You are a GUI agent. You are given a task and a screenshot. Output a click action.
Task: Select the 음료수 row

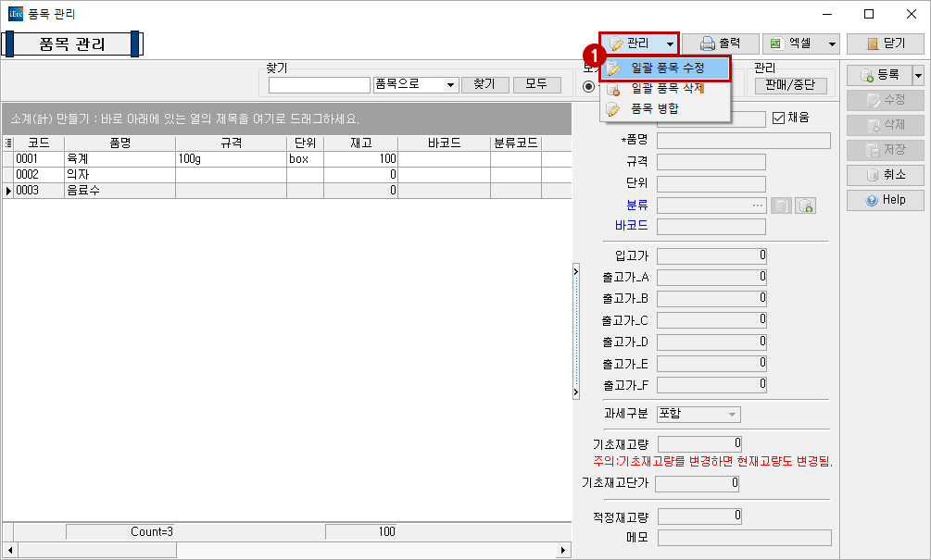(287, 191)
